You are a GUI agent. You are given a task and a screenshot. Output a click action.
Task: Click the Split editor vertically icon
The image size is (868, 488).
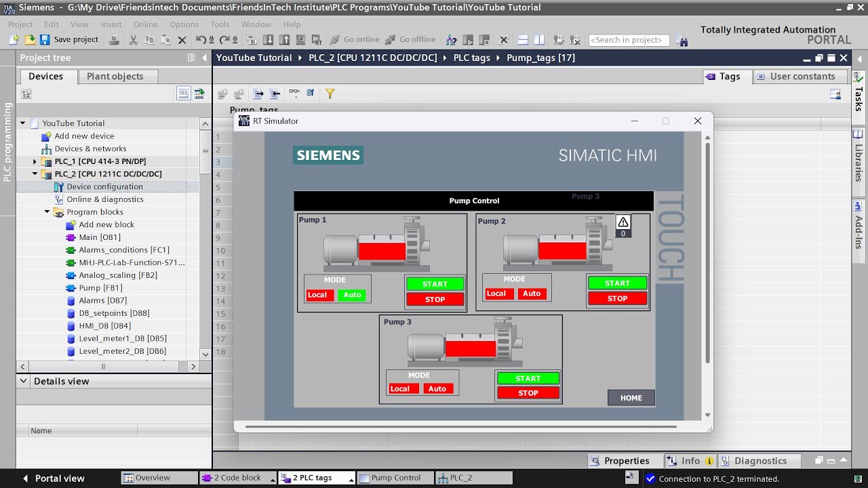(539, 40)
